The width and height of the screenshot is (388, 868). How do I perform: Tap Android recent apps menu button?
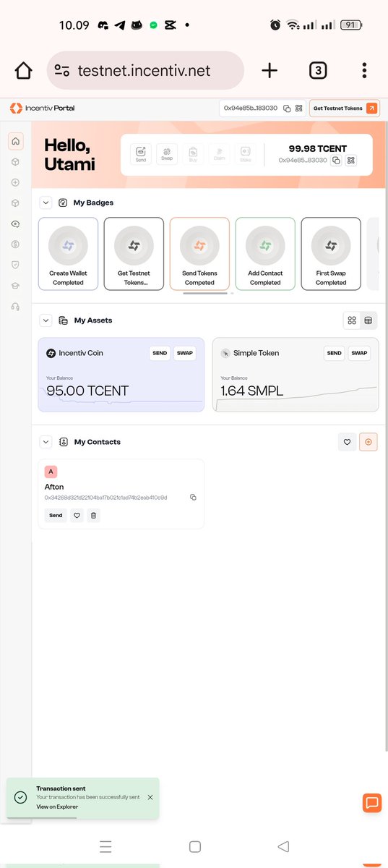(105, 846)
